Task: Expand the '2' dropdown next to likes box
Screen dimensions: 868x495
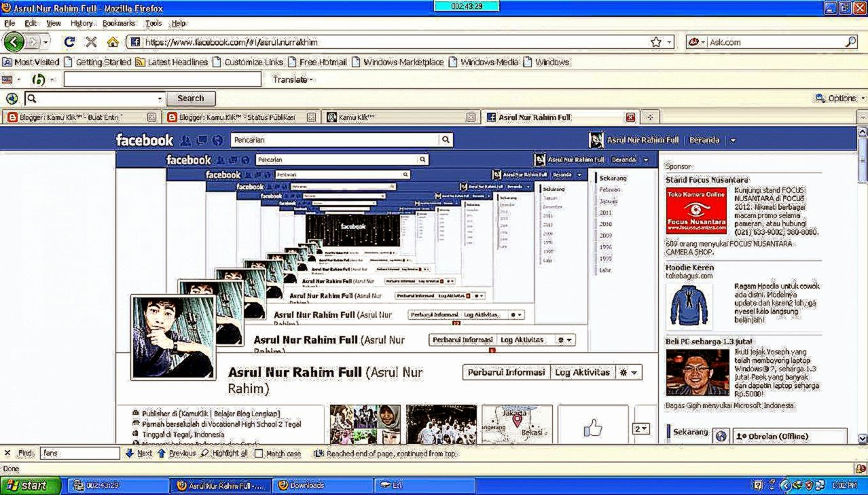Action: coord(641,429)
